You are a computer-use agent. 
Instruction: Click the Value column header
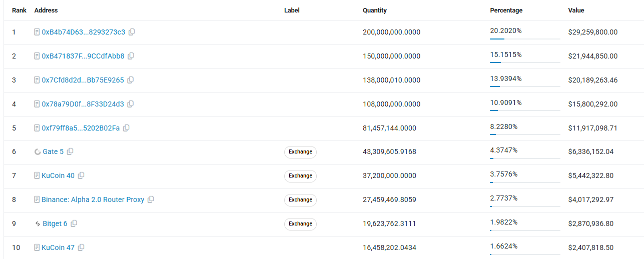click(576, 10)
